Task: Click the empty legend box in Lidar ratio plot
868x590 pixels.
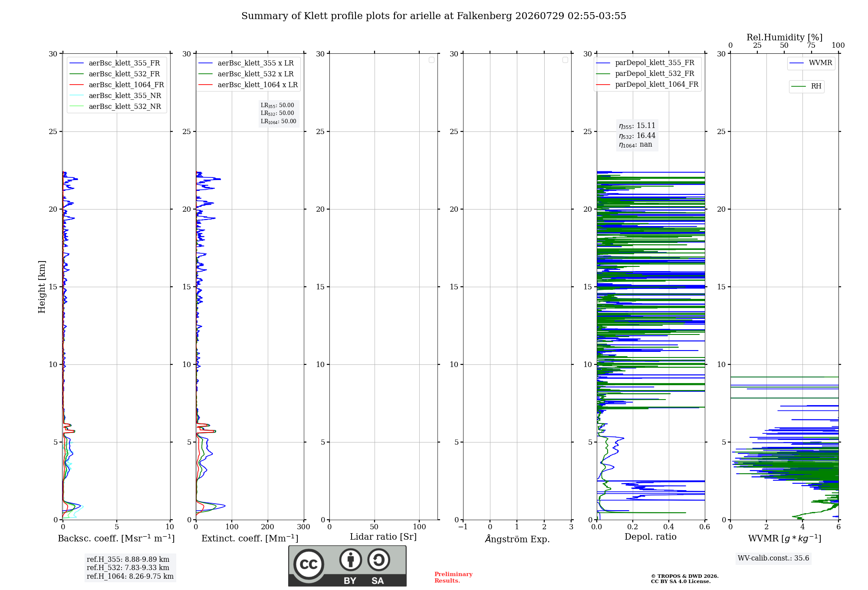Action: [431, 60]
